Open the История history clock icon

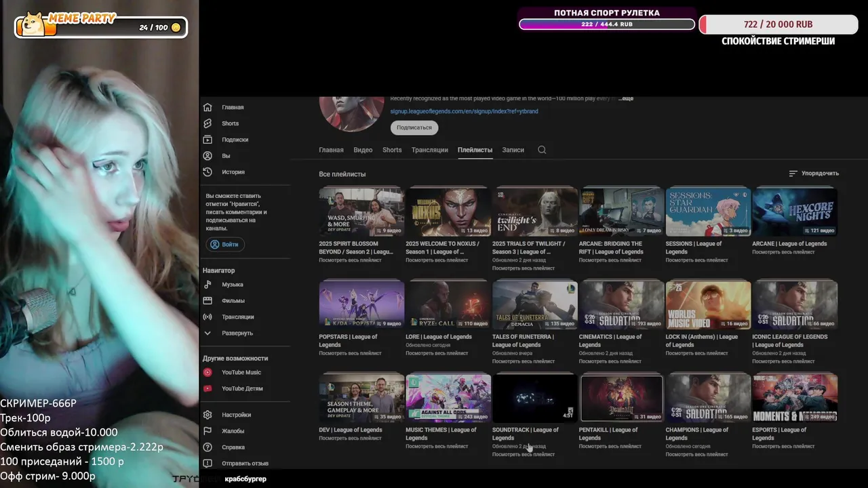tap(208, 172)
